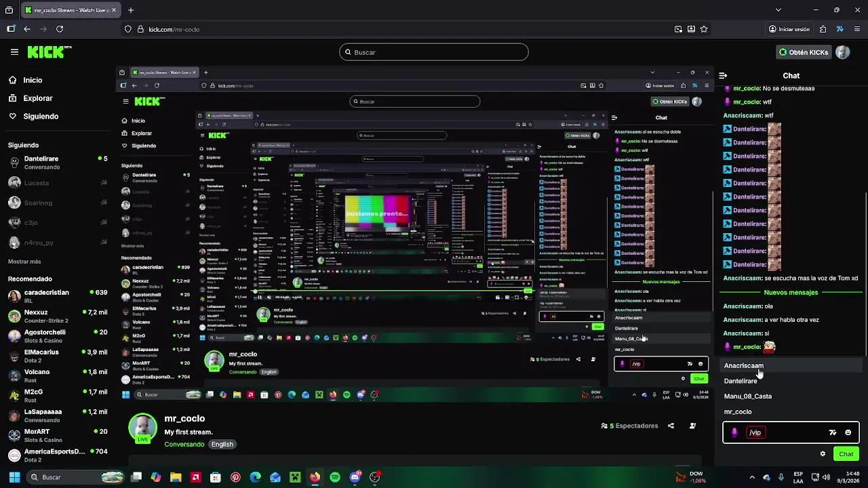Click chat input containing /vip
The image size is (868, 488).
[791, 432]
